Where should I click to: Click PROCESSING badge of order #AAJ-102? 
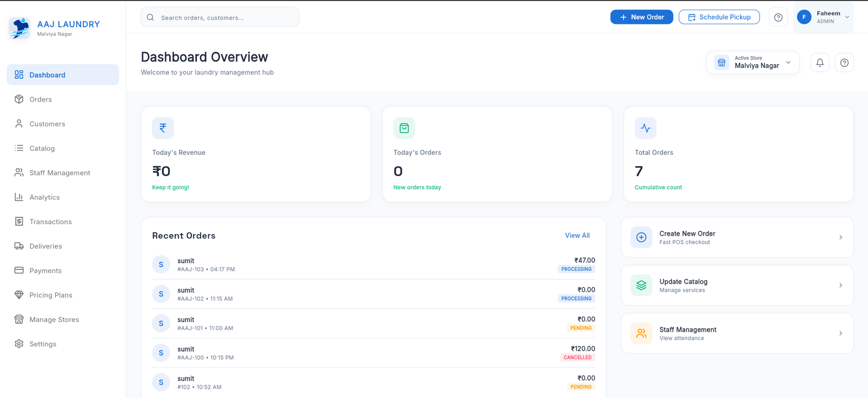click(x=576, y=299)
